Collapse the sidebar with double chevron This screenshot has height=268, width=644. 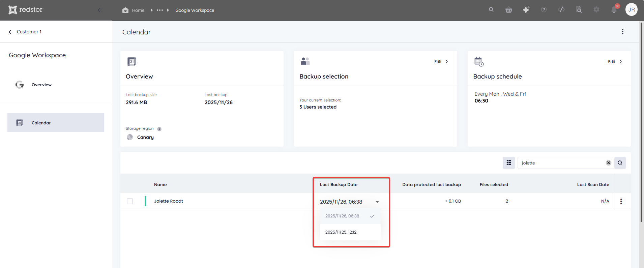[100, 10]
